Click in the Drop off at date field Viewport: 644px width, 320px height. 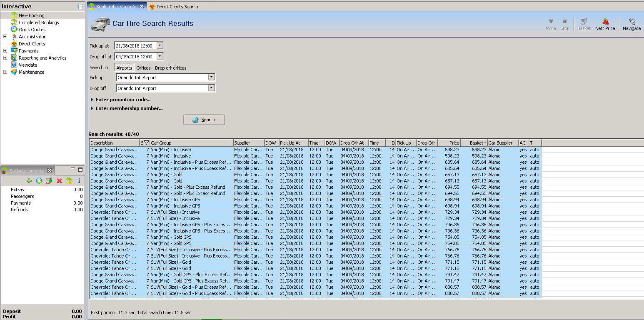pos(135,56)
